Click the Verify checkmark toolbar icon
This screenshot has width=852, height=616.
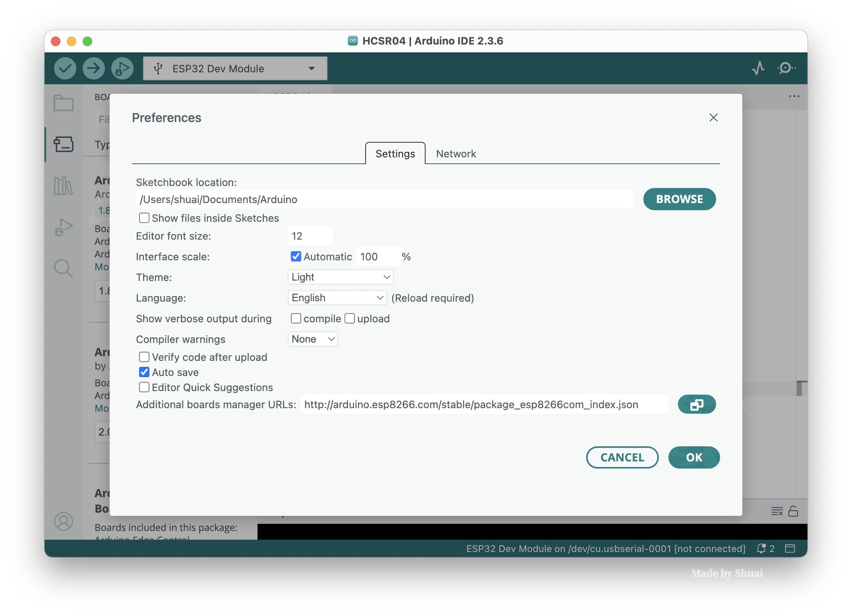click(65, 68)
